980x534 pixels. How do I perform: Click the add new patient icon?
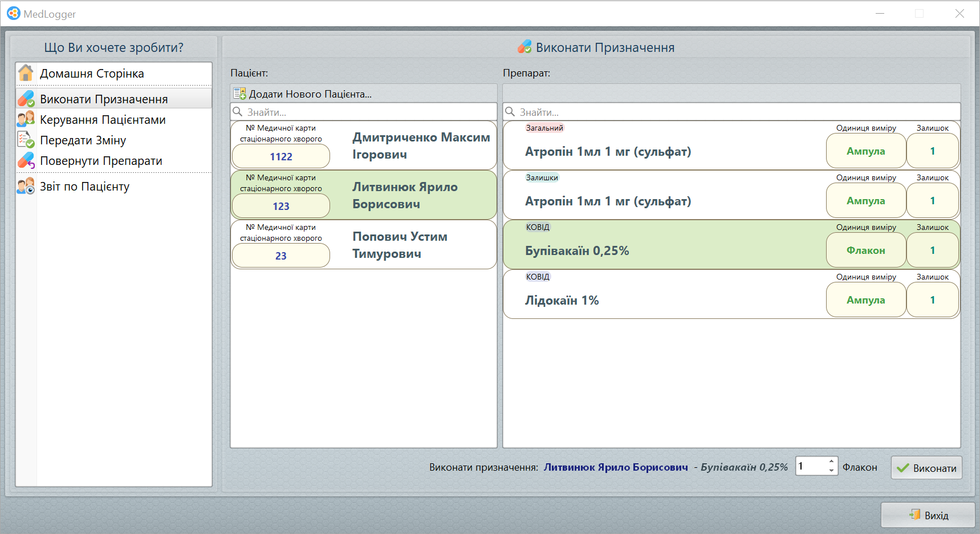point(239,94)
